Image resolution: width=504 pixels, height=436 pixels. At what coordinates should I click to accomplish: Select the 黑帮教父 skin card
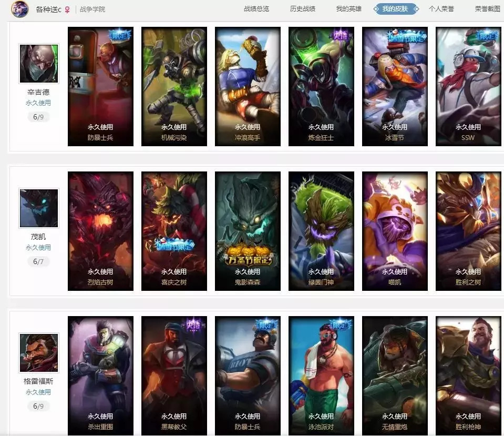(174, 376)
